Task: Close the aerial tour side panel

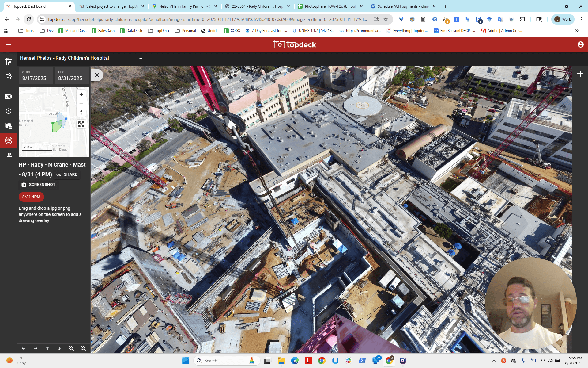Action: coord(97,75)
